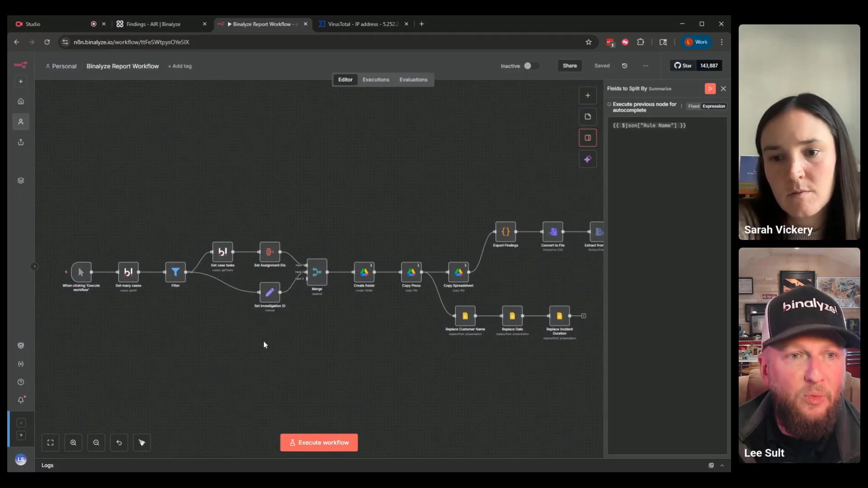Viewport: 868px width, 488px height.
Task: Click the Merge node icon
Action: tap(317, 272)
